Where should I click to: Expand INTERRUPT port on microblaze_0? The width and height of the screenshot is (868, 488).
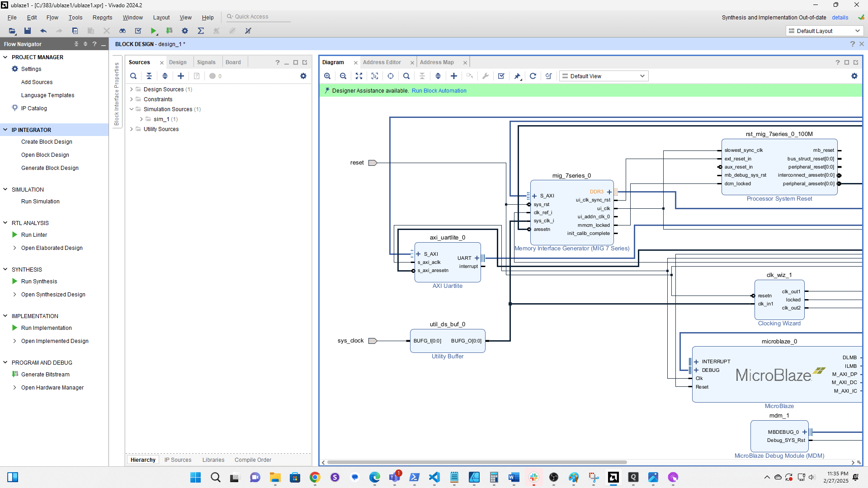(696, 361)
